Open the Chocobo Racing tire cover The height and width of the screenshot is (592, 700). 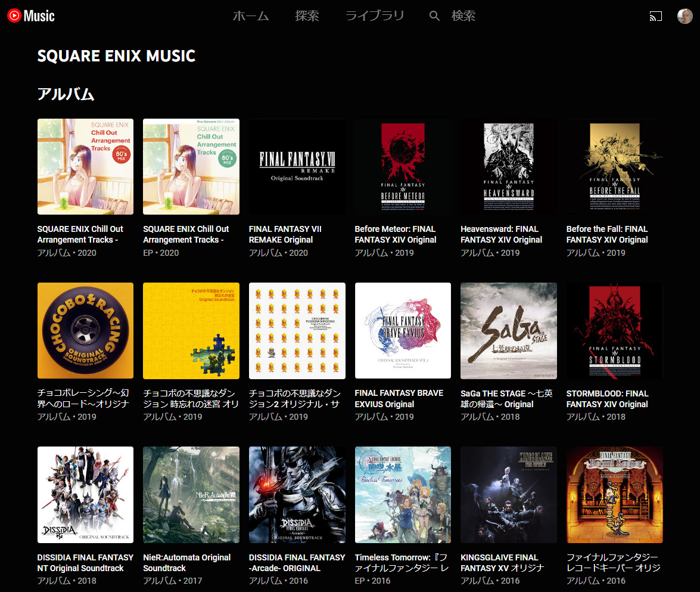[85, 331]
